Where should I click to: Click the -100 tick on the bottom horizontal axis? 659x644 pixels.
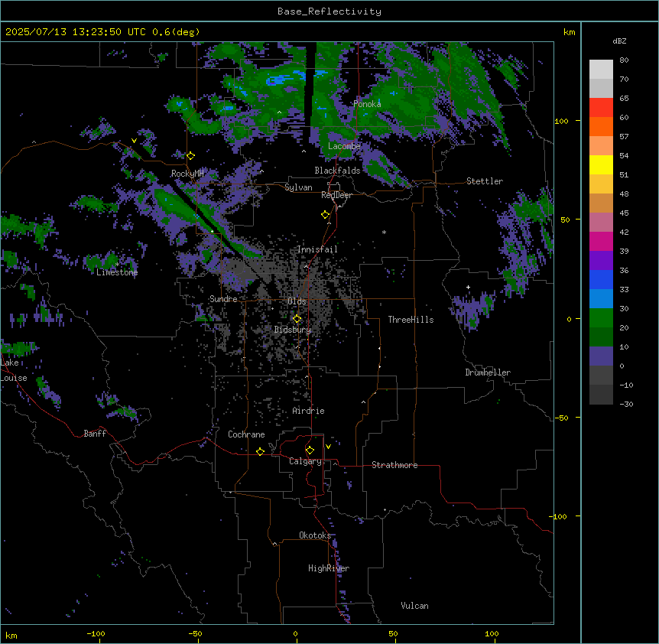click(96, 634)
